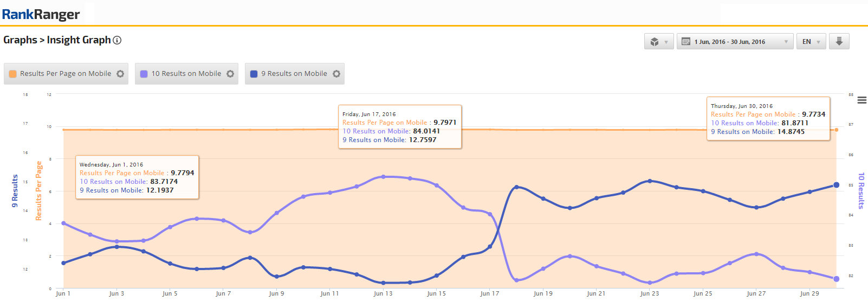
Task: Click the Jun 17 x-axis label
Action: 490,293
